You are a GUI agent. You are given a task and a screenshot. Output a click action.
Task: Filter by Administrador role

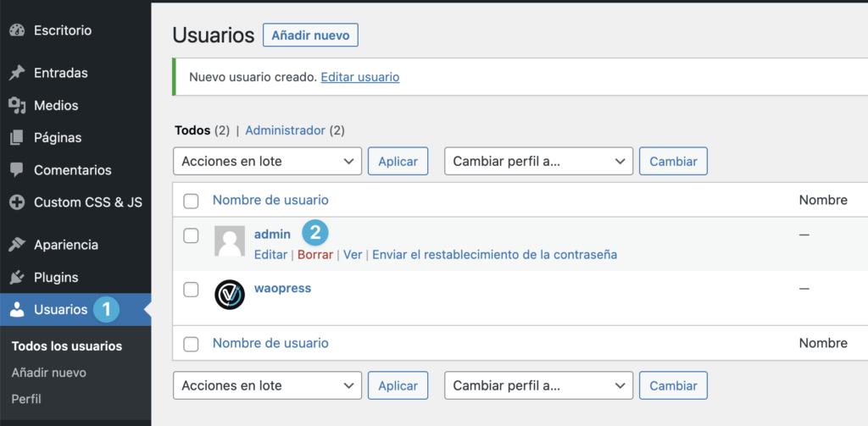(x=285, y=130)
